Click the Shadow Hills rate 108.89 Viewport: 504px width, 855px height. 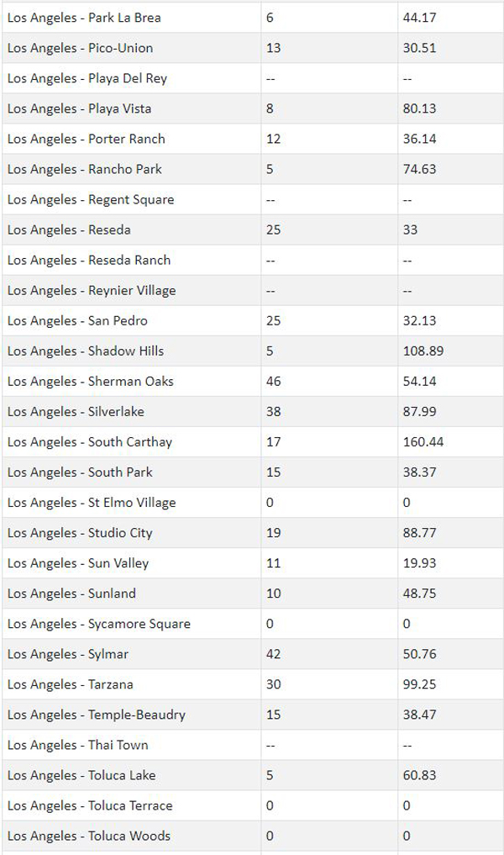click(x=423, y=351)
